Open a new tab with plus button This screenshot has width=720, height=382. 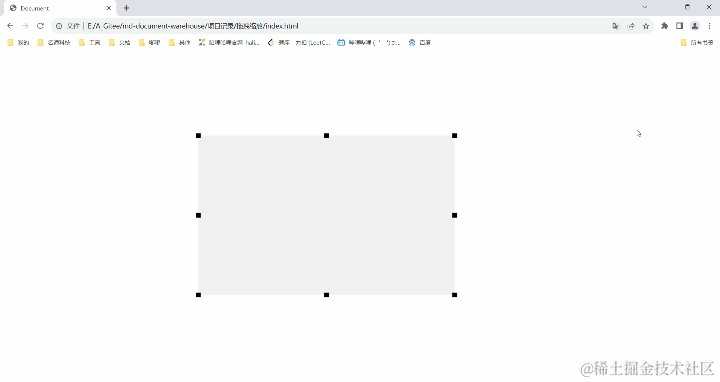coord(126,8)
